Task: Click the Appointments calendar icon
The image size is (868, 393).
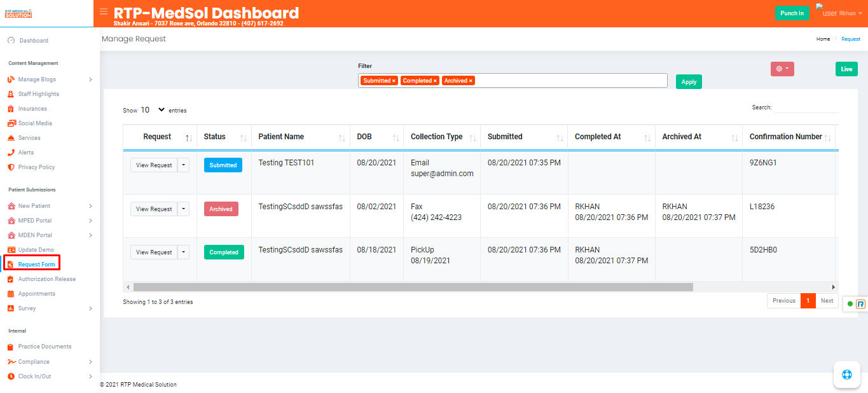Action: 11,294
